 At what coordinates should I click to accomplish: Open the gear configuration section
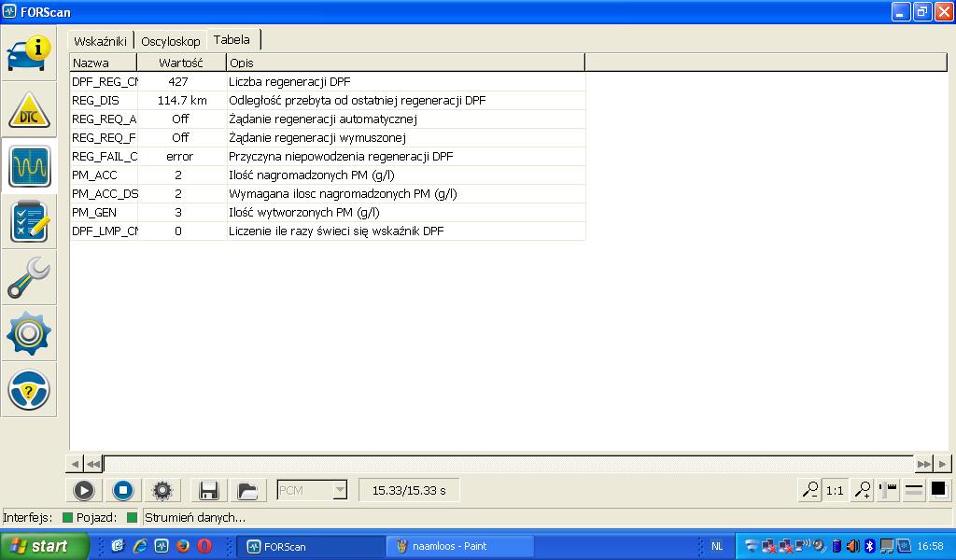tap(29, 334)
